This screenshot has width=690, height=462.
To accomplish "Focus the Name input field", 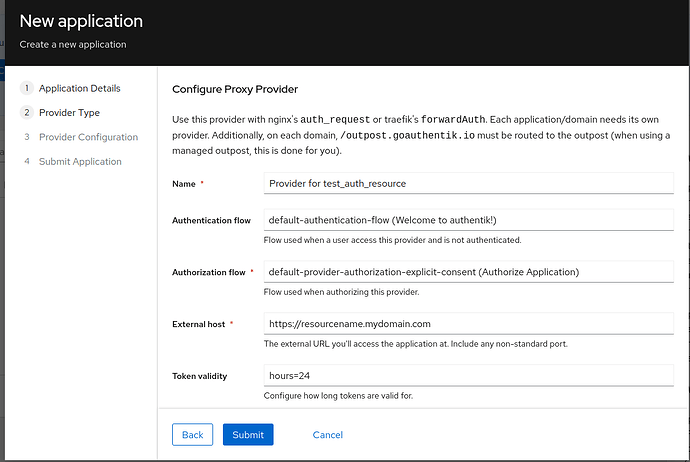I will click(x=468, y=183).
